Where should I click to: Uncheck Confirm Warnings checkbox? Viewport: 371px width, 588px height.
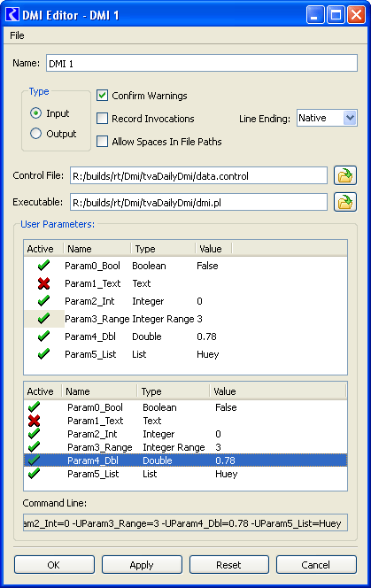click(x=102, y=96)
